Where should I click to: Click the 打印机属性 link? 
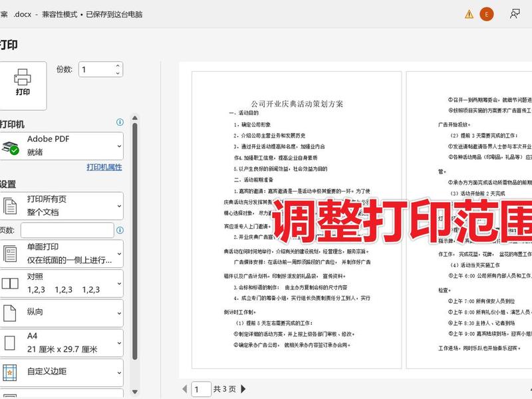click(x=104, y=167)
